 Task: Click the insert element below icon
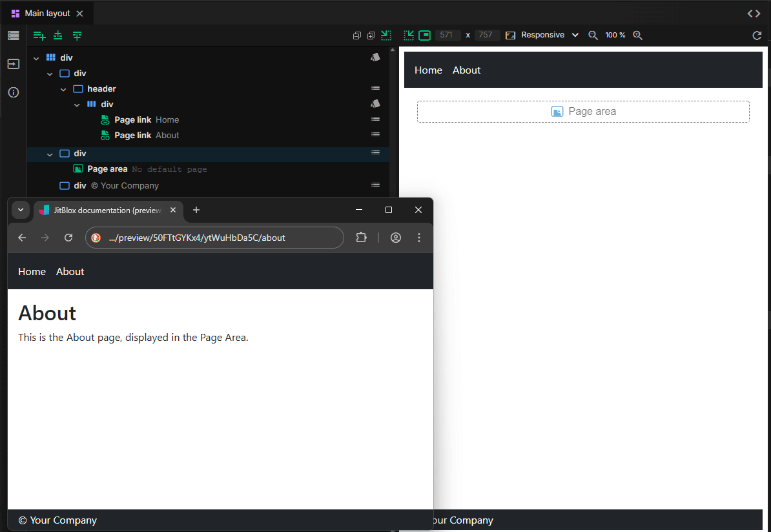[77, 36]
